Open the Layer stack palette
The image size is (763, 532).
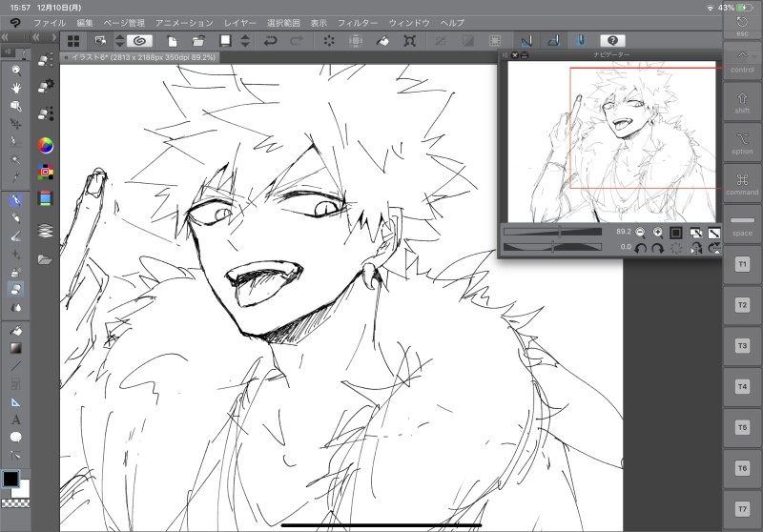45,230
